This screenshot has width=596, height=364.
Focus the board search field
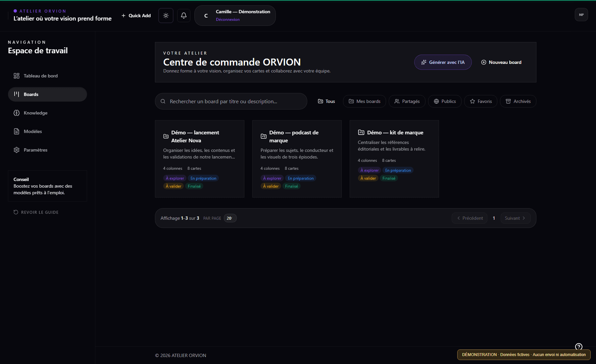coord(231,101)
